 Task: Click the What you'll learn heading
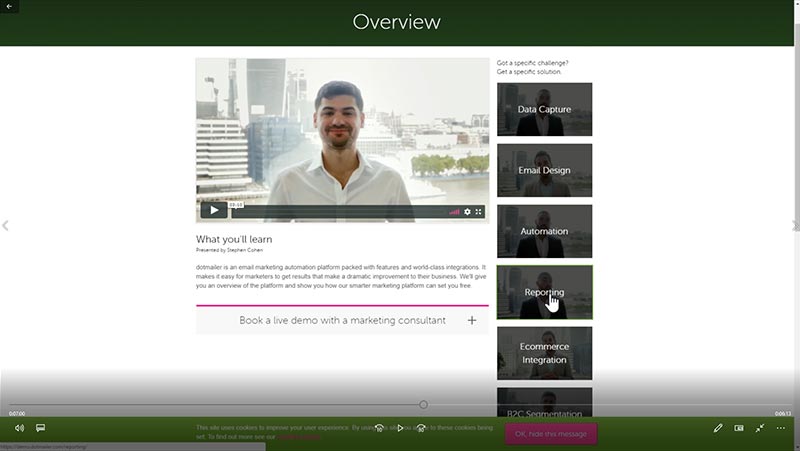(x=234, y=239)
